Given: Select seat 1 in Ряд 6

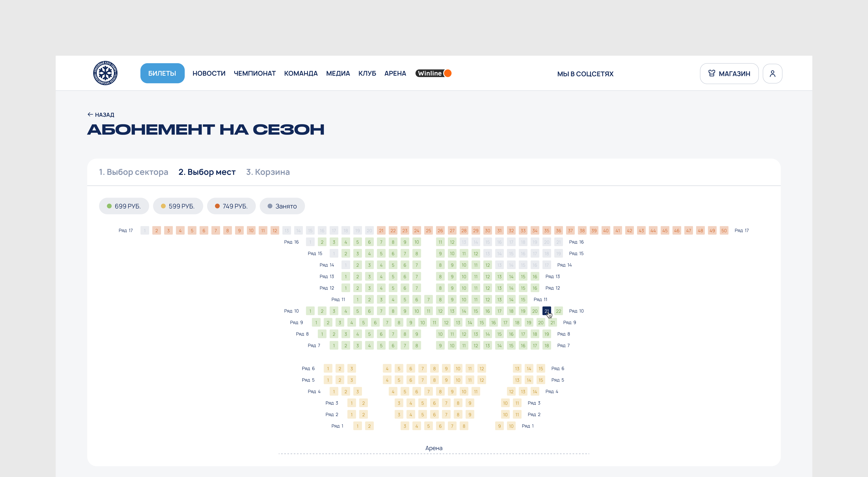Looking at the screenshot, I should click(328, 368).
